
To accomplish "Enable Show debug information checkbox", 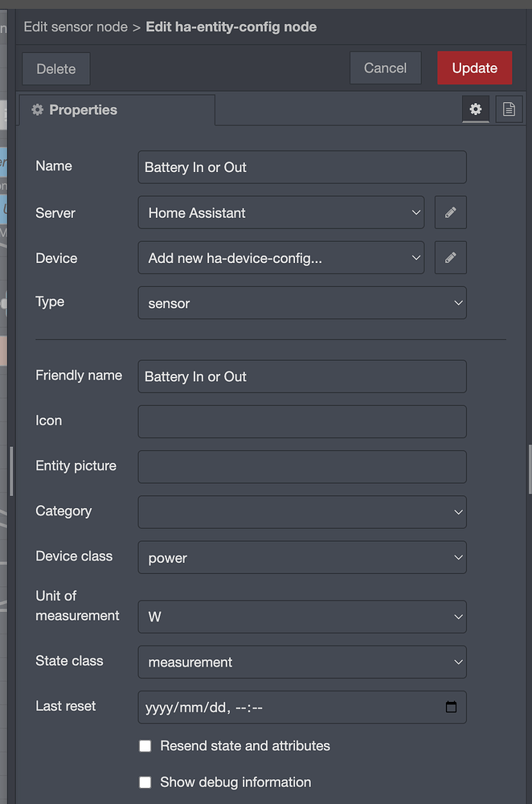I will coord(145,782).
